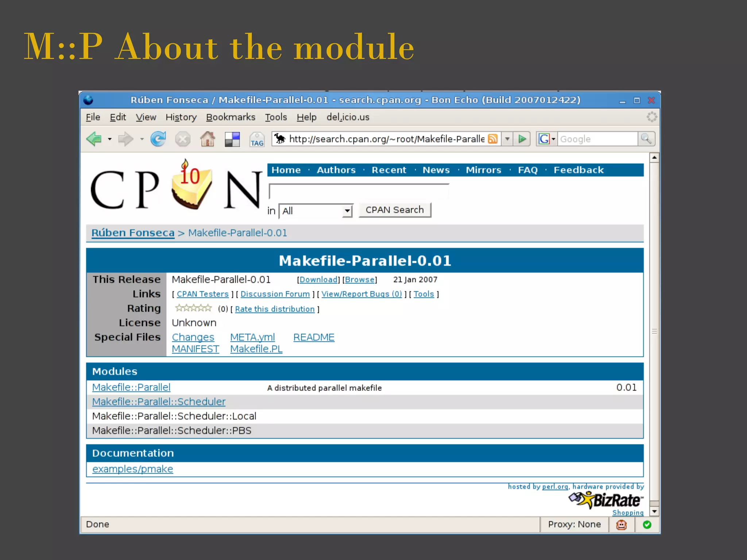Open the Makefile::Parallel::Scheduler module link
Screen dimensions: 747x560
(x=159, y=402)
